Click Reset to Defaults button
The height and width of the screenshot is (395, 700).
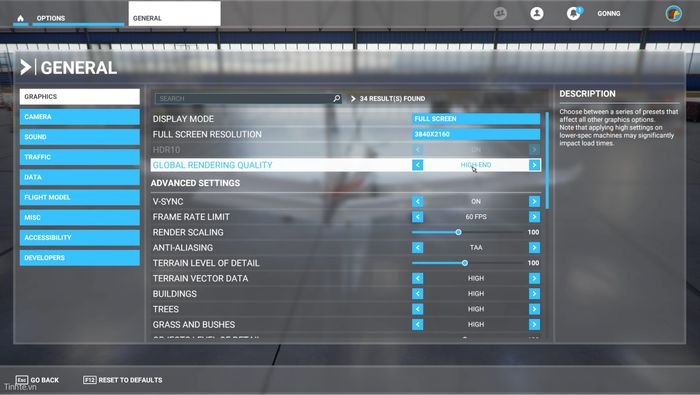pyautogui.click(x=123, y=380)
